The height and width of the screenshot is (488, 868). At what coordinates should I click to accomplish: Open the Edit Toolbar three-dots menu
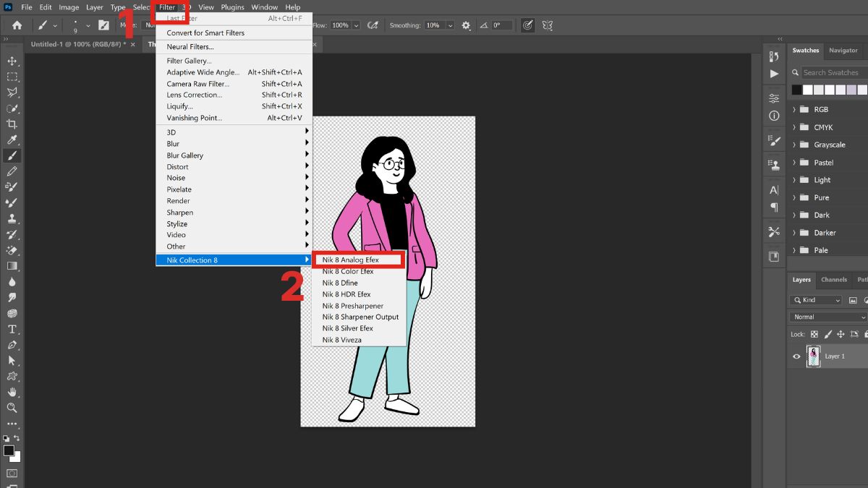coord(12,424)
